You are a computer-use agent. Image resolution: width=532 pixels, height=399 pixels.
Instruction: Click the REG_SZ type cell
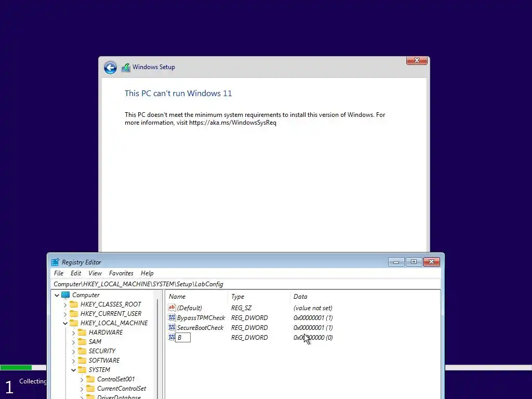tap(241, 308)
